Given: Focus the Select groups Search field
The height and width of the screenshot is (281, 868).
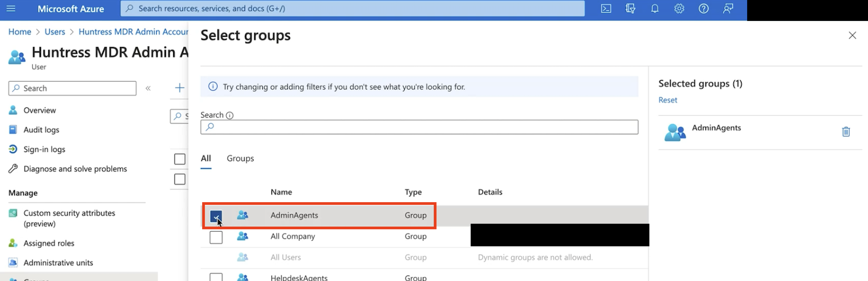Looking at the screenshot, I should click(x=419, y=127).
